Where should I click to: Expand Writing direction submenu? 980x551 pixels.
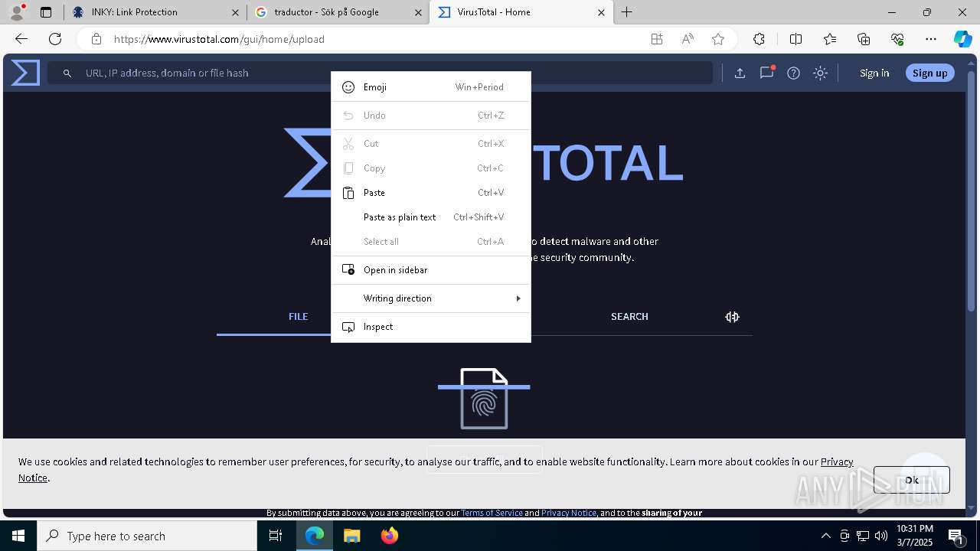(x=431, y=298)
